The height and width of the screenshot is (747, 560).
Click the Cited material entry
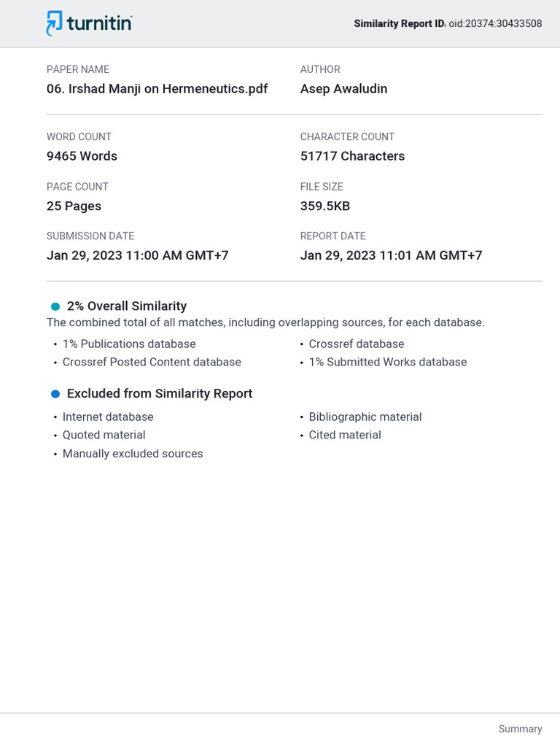[x=345, y=435]
